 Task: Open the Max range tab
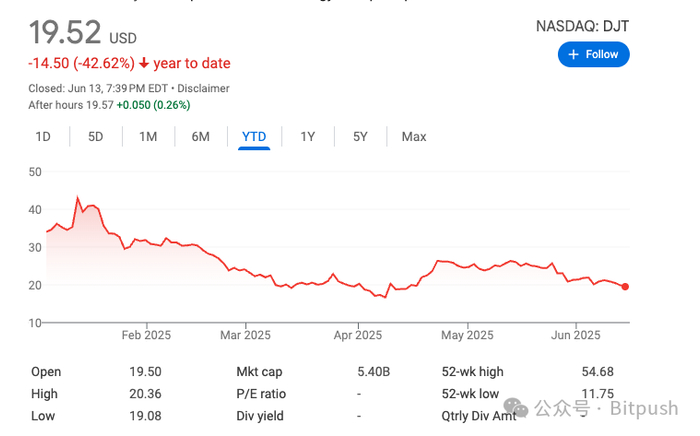pos(413,136)
